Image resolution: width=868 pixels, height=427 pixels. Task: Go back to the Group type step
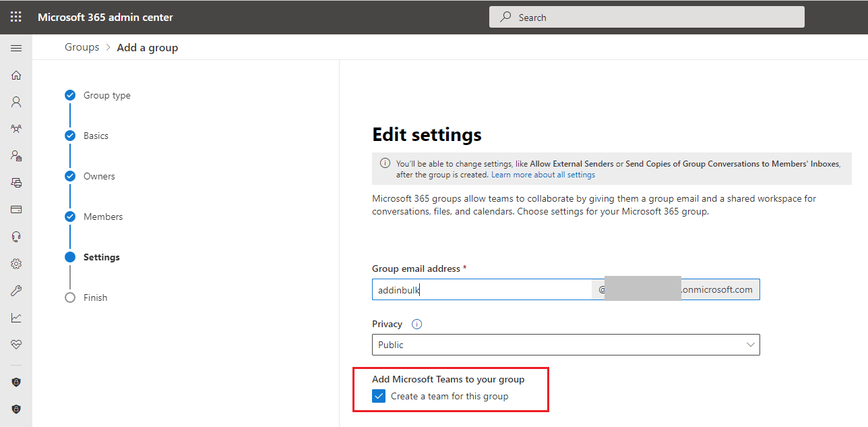[98, 95]
